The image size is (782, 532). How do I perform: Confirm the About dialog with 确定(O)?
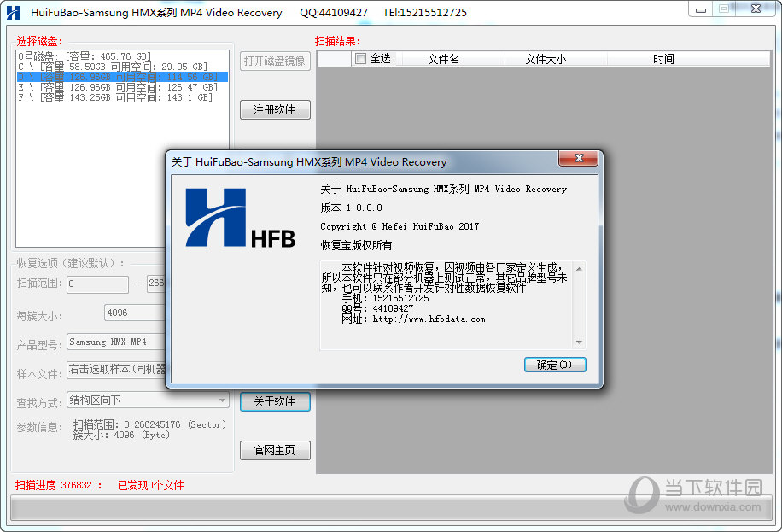tap(555, 365)
